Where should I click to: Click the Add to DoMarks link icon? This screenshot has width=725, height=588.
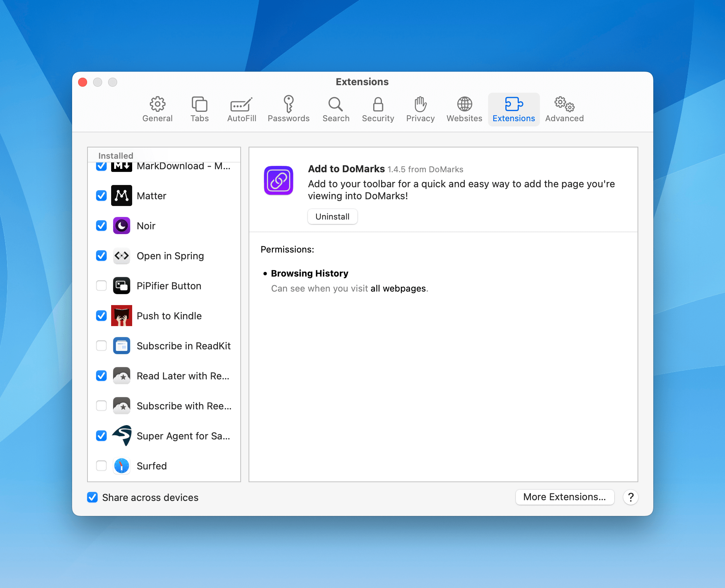pyautogui.click(x=279, y=180)
